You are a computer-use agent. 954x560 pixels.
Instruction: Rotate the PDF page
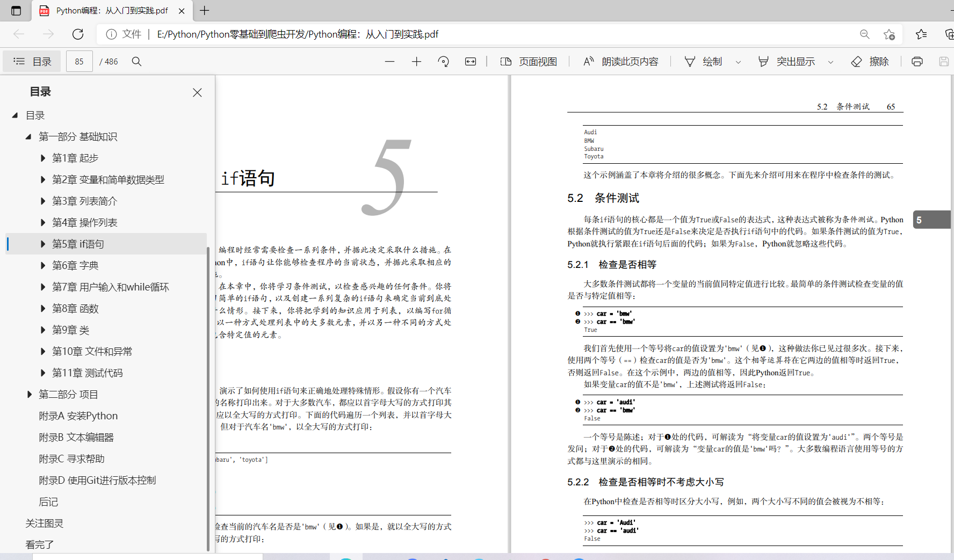click(444, 61)
